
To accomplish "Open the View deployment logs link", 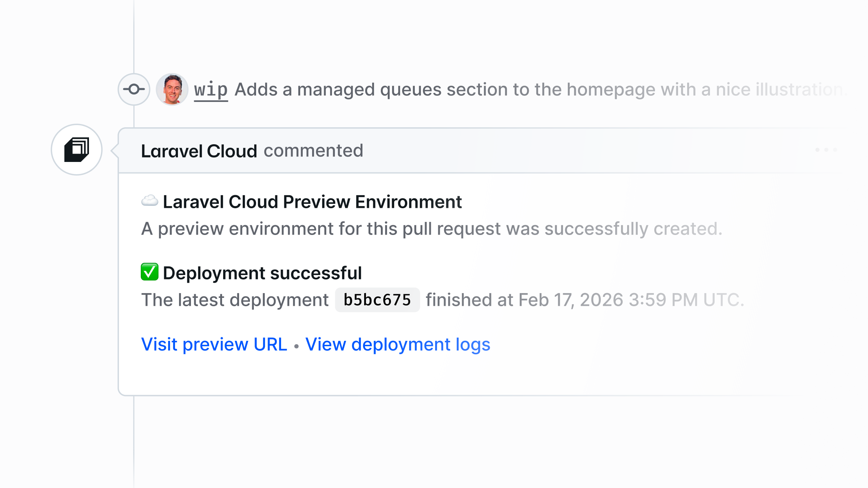I will (398, 344).
